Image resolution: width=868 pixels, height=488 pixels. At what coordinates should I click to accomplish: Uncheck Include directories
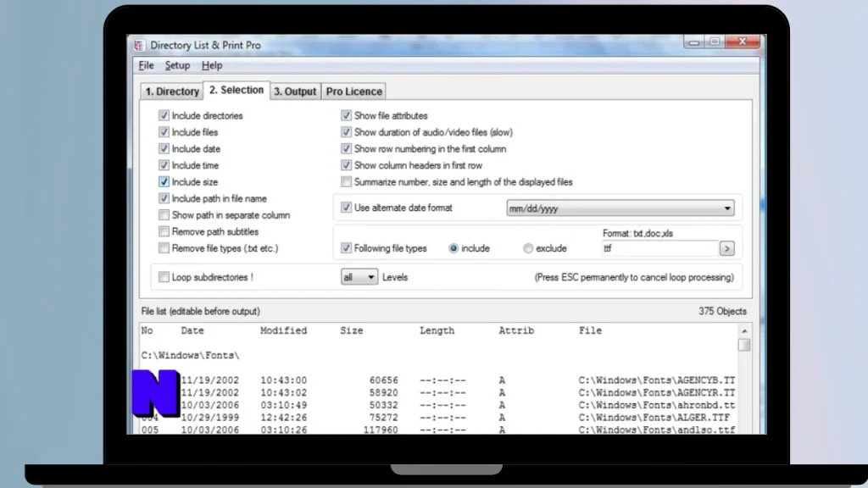[164, 115]
